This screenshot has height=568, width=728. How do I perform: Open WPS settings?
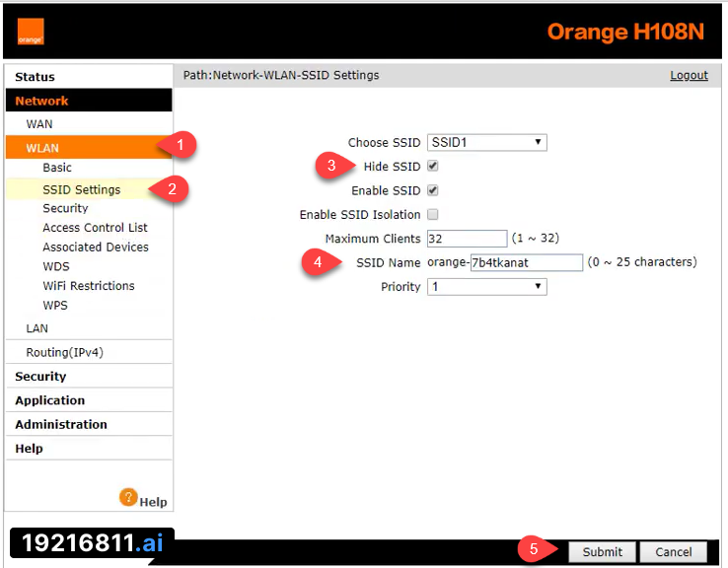pyautogui.click(x=55, y=306)
